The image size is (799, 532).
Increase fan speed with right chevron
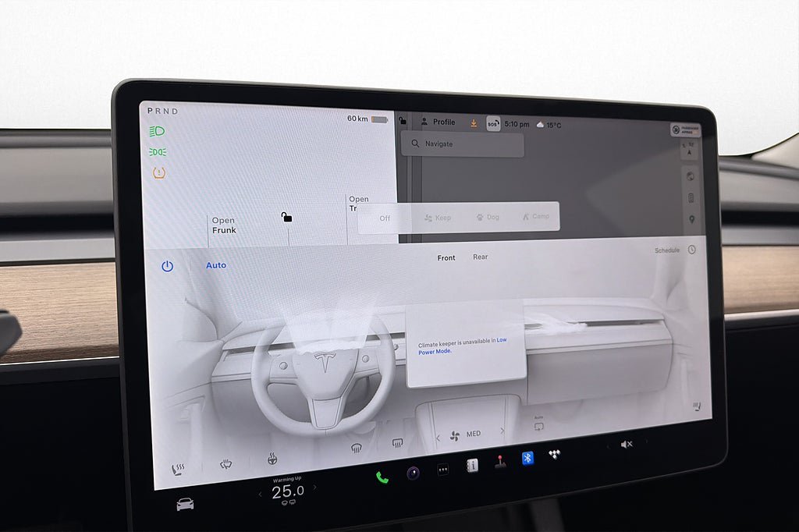pos(502,431)
